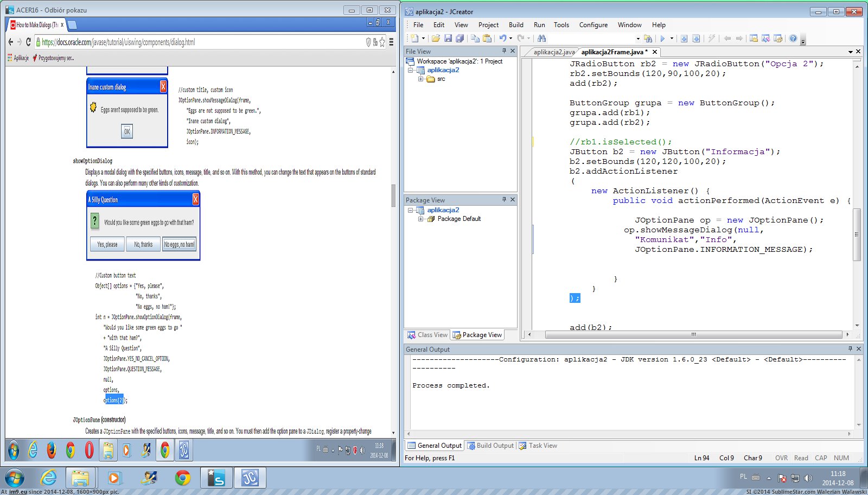This screenshot has width=868, height=495.
Task: Click the browser page vertical scrollbar thumb
Action: click(393, 195)
